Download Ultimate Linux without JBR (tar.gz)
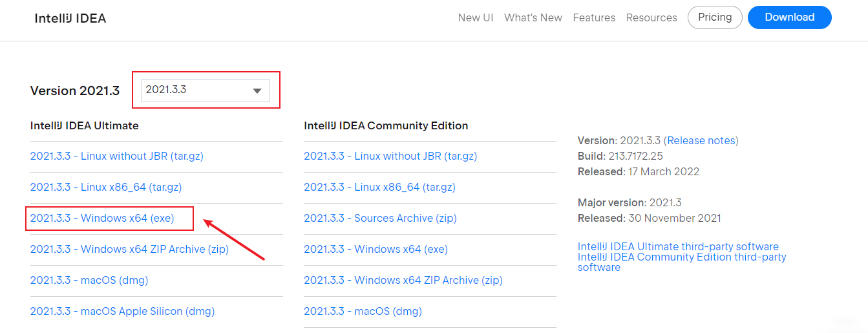Viewport: 868px width, 333px height. pos(117,156)
